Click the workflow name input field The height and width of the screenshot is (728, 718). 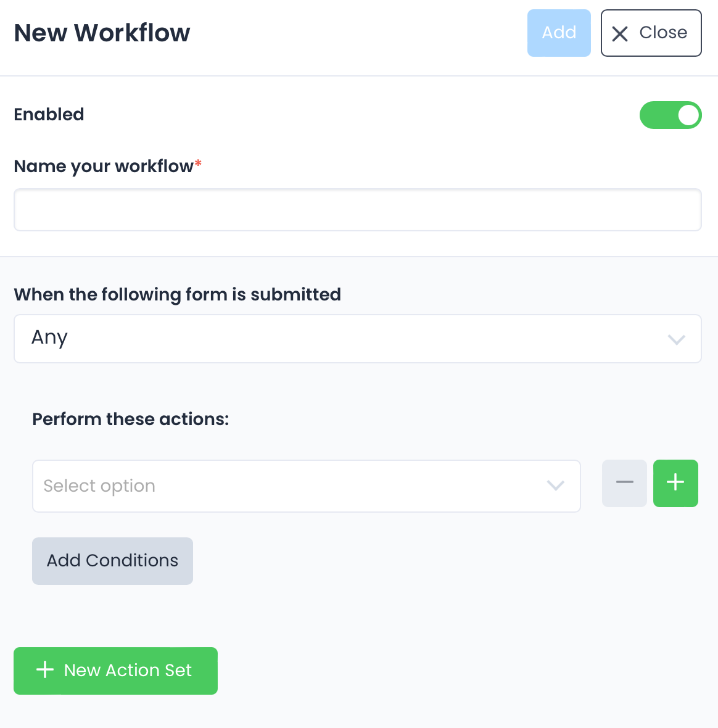[358, 210]
